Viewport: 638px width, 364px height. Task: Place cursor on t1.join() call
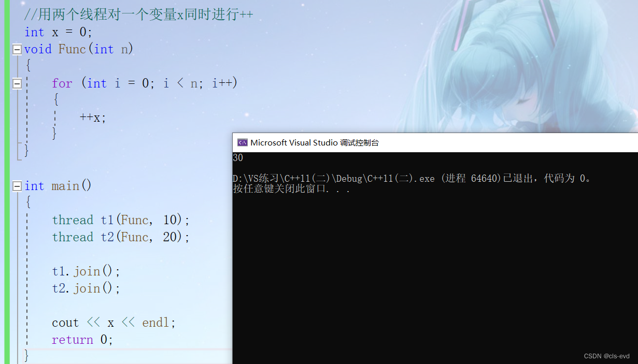point(86,271)
